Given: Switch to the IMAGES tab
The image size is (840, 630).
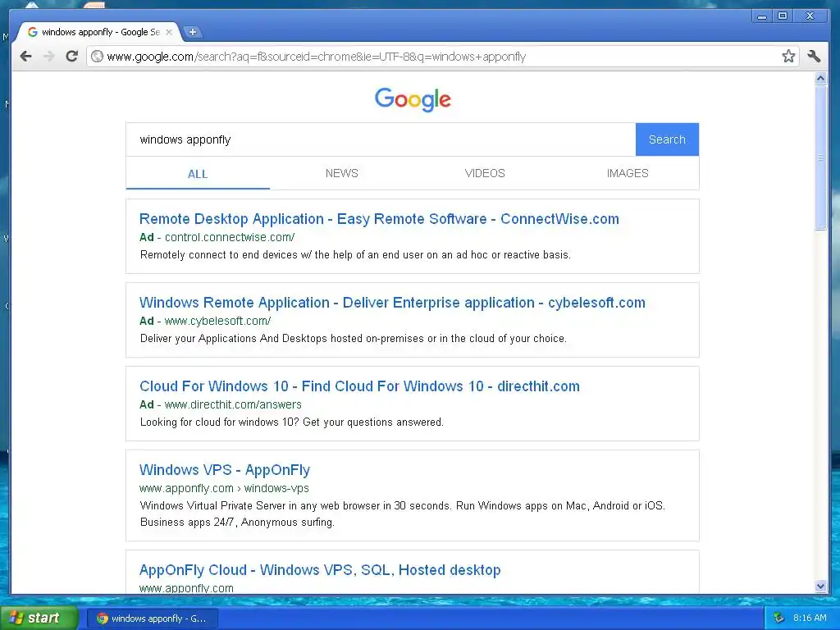Looking at the screenshot, I should (x=628, y=174).
